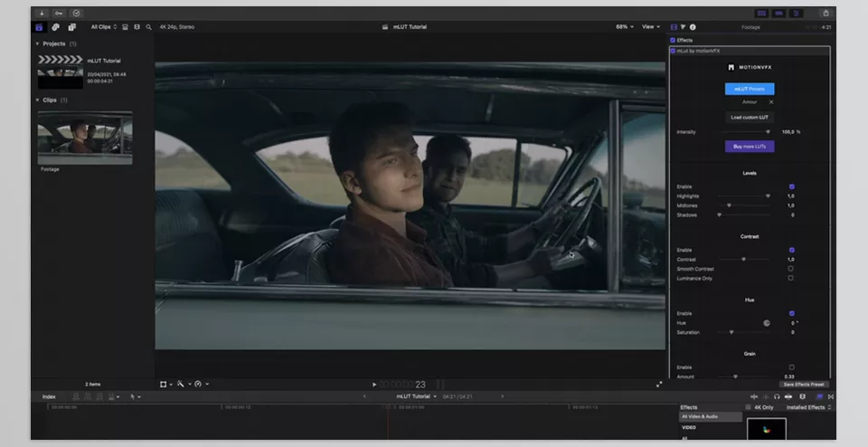Toggle the Levels Enable checkbox
The width and height of the screenshot is (868, 447).
pyautogui.click(x=792, y=186)
